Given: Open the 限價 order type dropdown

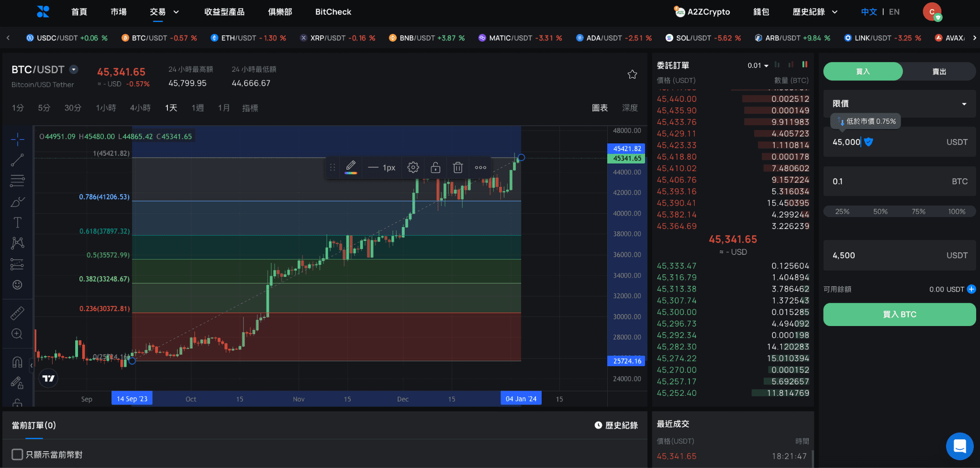Looking at the screenshot, I should pos(899,103).
